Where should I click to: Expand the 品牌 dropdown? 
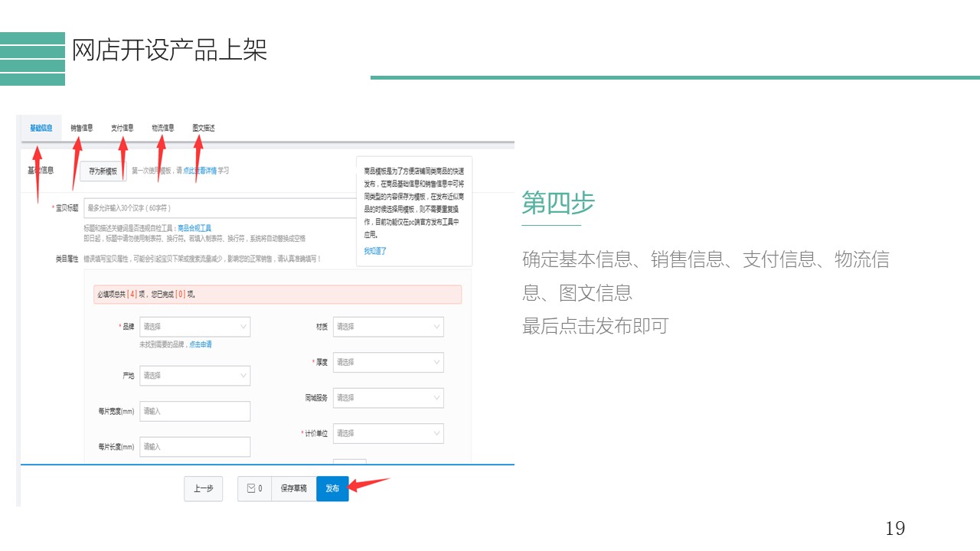tap(195, 327)
